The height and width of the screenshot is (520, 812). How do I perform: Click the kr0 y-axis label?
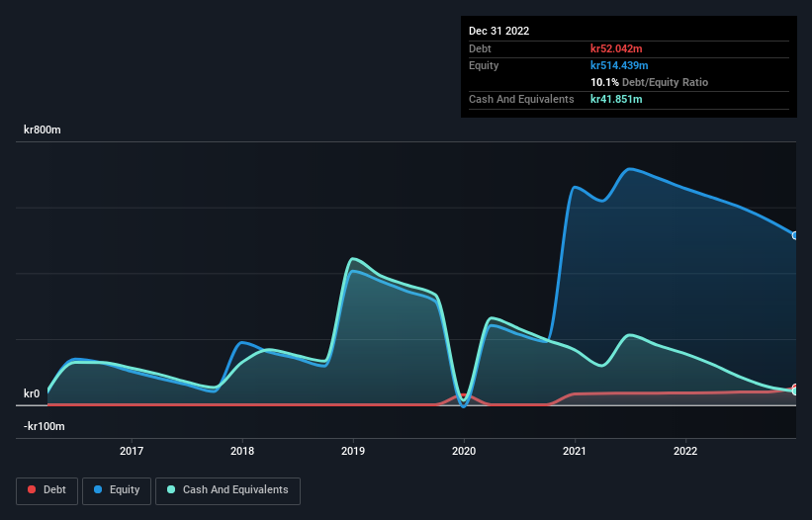point(32,393)
